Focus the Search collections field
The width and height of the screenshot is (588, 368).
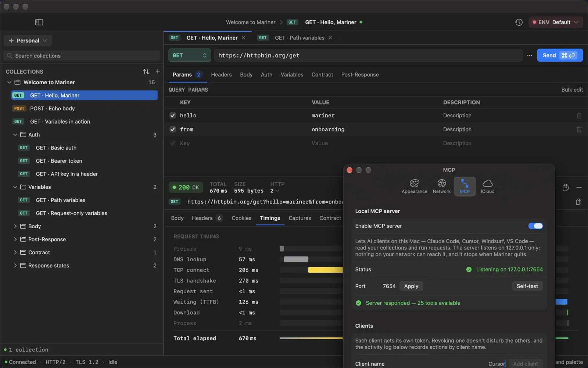point(82,56)
